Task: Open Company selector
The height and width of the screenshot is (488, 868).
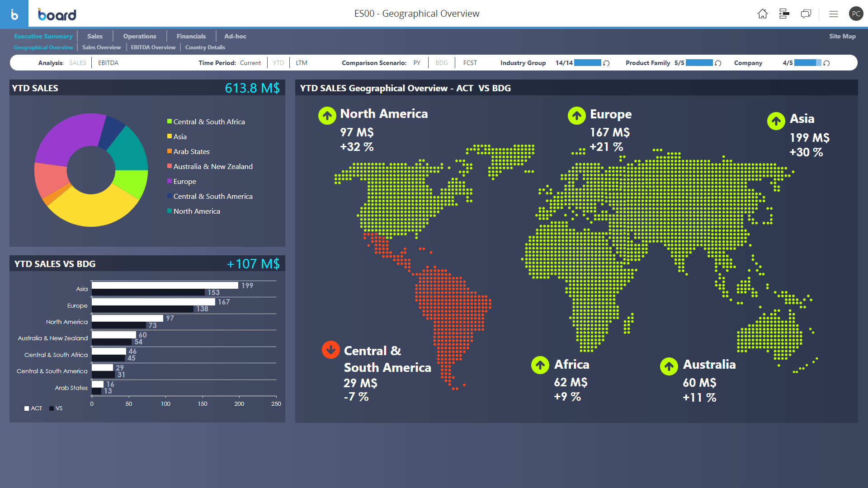Action: pyautogui.click(x=748, y=63)
